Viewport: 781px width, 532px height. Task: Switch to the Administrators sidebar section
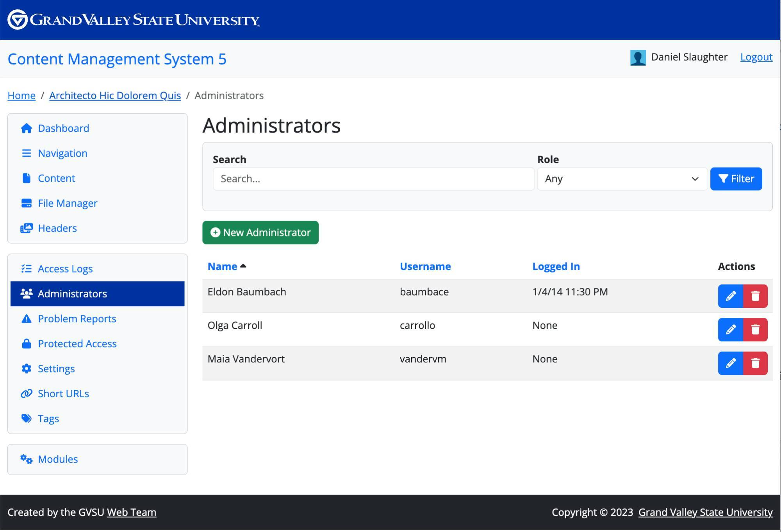73,293
